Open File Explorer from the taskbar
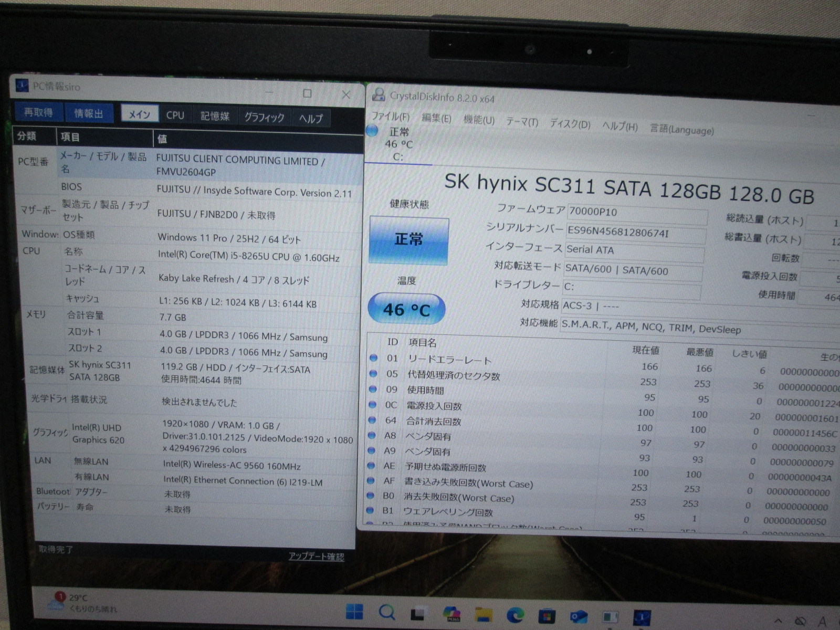The image size is (840, 630). (484, 615)
